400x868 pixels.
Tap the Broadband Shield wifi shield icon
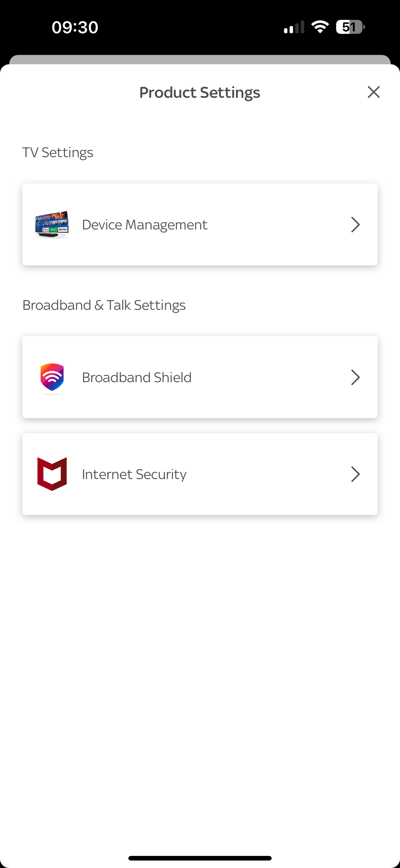[52, 377]
